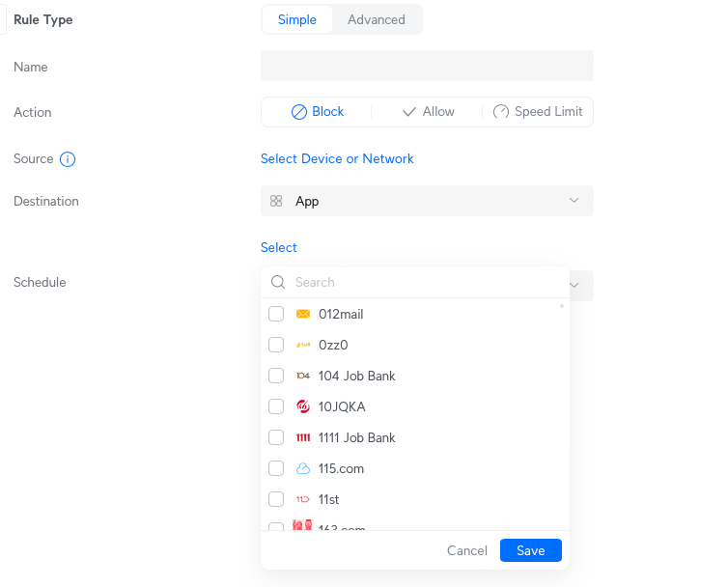728x587 pixels.
Task: Switch to the Advanced rule type tab
Action: [377, 19]
